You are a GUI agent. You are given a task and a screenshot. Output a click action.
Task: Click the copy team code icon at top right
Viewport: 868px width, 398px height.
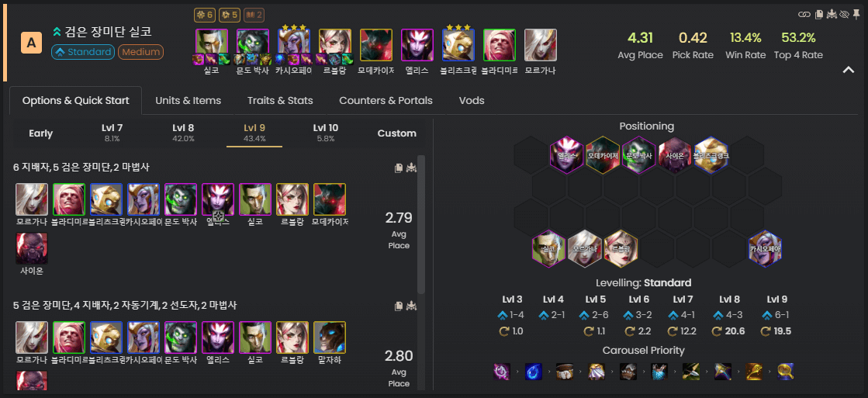click(x=818, y=15)
